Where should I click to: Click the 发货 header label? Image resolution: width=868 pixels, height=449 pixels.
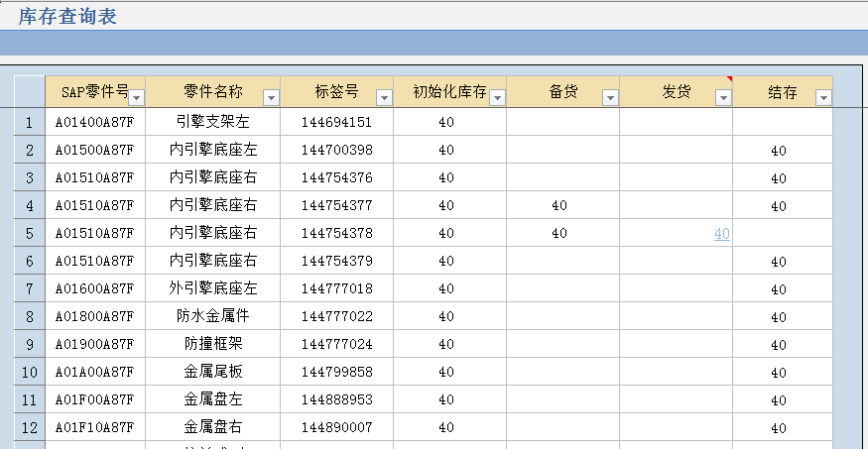(676, 92)
